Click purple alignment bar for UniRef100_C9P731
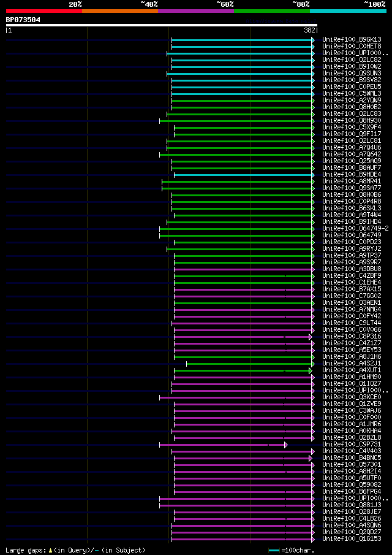 point(222,444)
